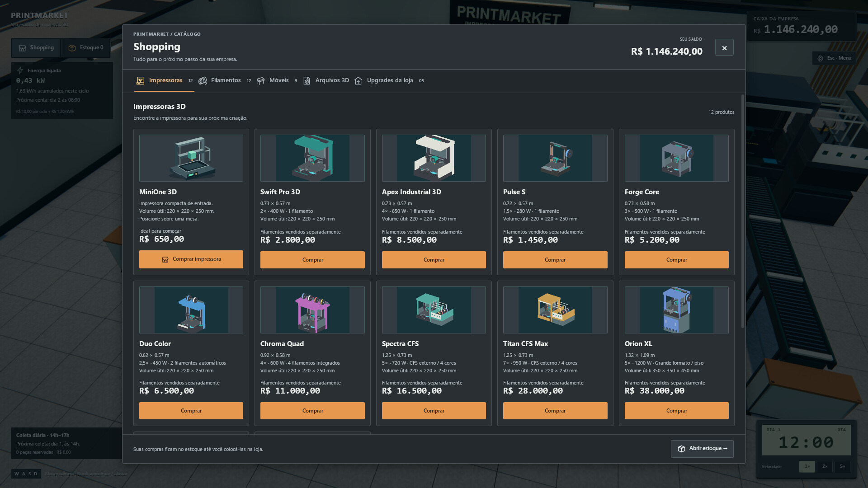The image size is (868, 488).
Task: Set game speed to 2×
Action: (825, 466)
